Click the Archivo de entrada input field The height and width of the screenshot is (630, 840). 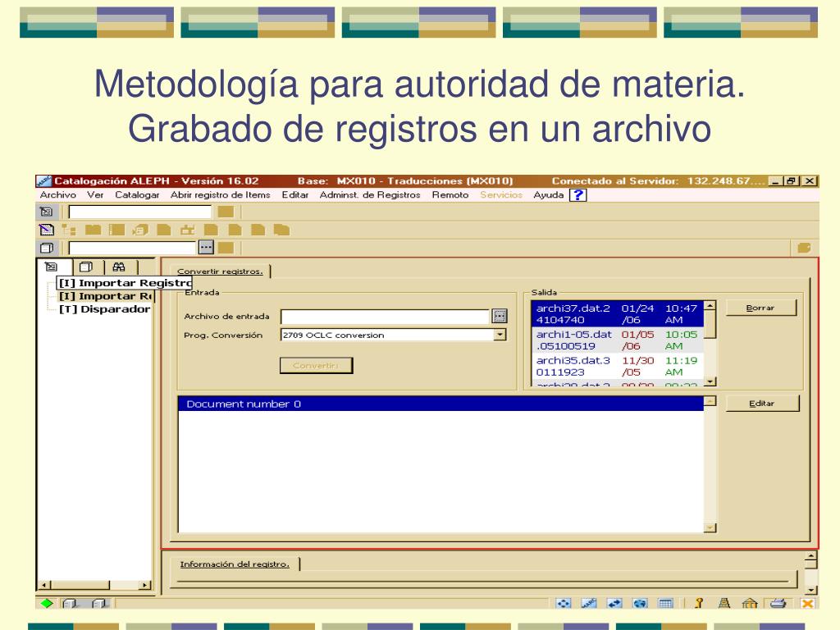pos(385,317)
